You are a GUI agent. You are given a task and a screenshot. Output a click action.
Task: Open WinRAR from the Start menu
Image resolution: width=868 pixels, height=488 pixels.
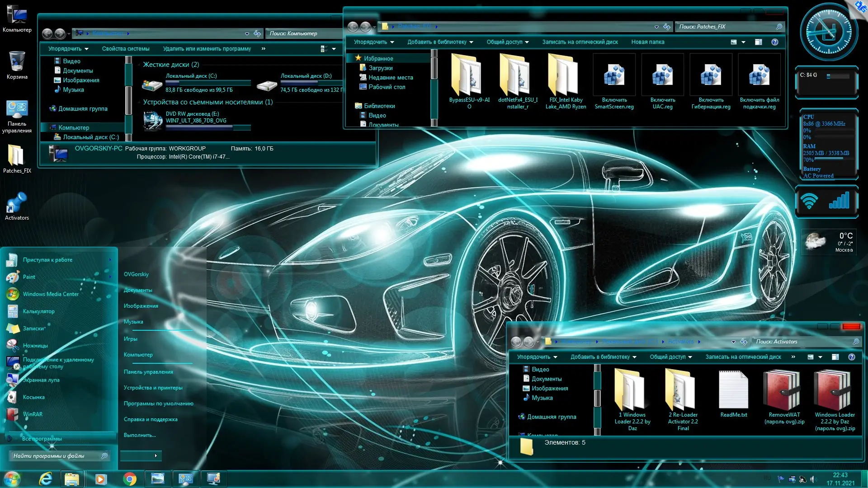(33, 414)
